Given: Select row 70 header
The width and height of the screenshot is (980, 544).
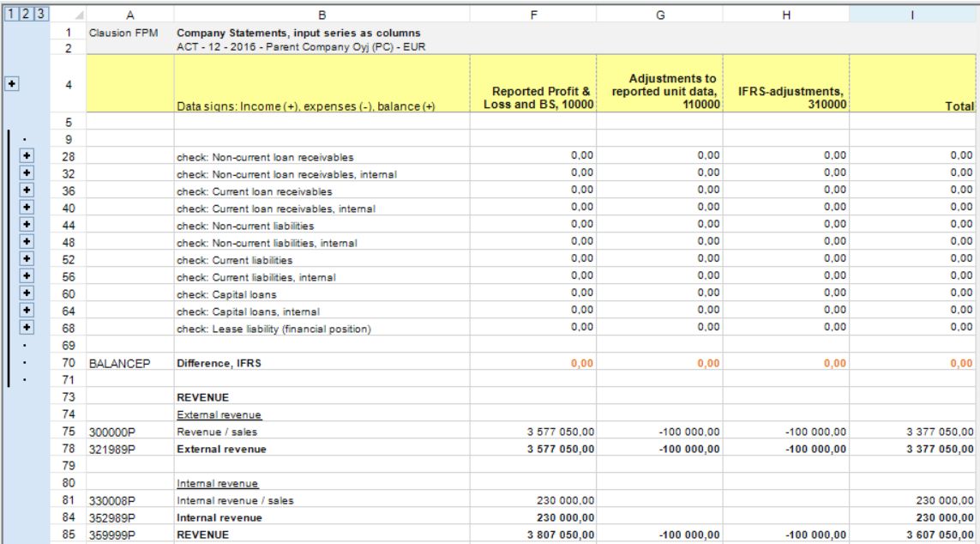Looking at the screenshot, I should pos(68,363).
